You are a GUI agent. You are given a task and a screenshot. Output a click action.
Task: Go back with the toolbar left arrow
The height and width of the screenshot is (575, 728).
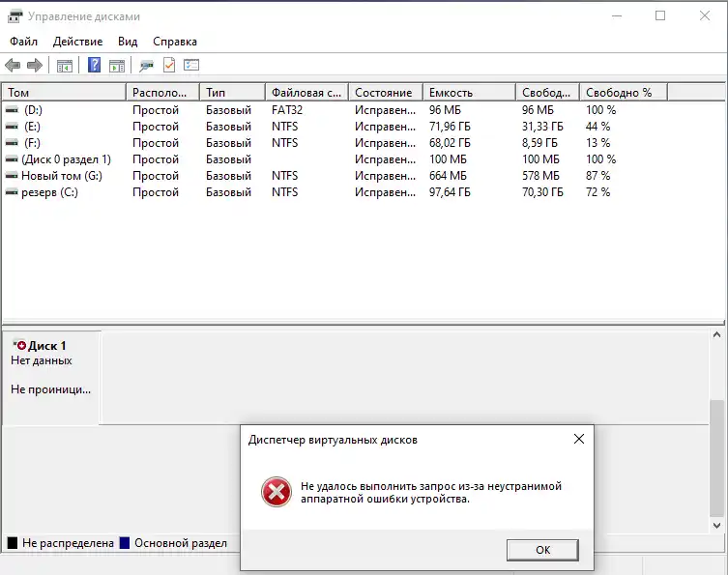(x=13, y=66)
